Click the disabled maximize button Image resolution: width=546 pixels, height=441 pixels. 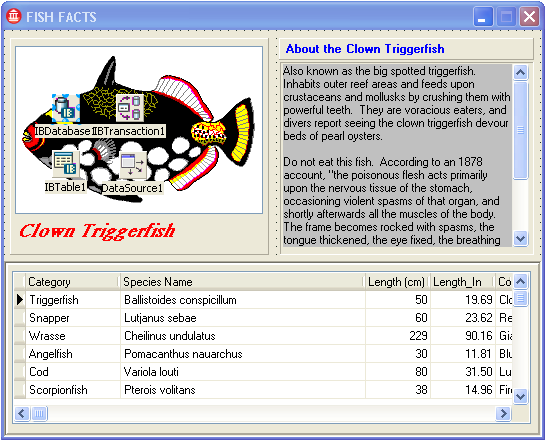[506, 17]
